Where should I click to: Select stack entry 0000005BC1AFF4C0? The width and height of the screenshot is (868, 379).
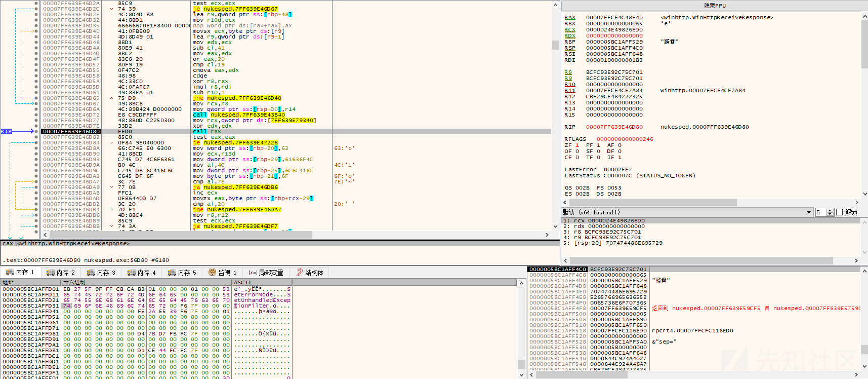pyautogui.click(x=558, y=269)
